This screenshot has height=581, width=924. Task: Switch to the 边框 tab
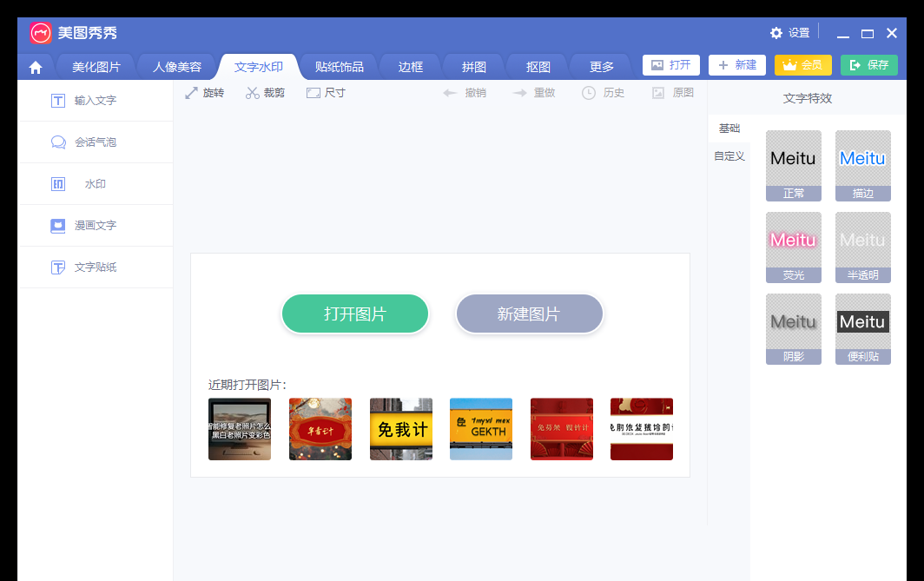pyautogui.click(x=410, y=67)
